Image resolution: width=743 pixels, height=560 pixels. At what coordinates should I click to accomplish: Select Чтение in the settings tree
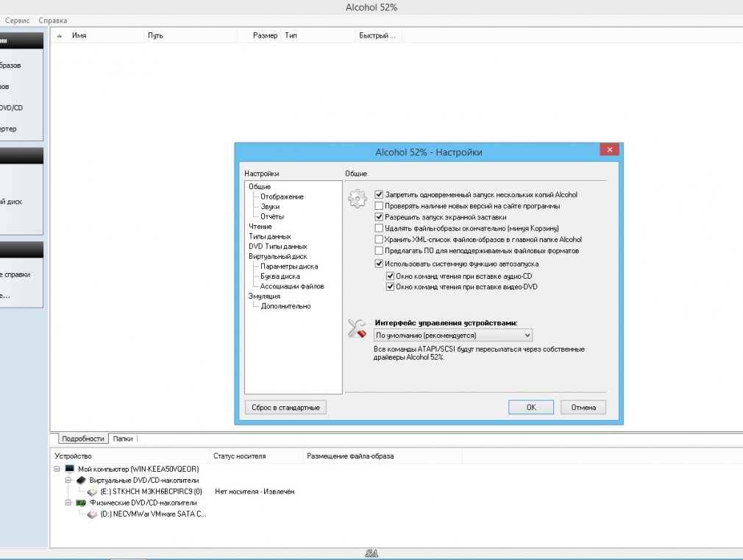[x=260, y=226]
